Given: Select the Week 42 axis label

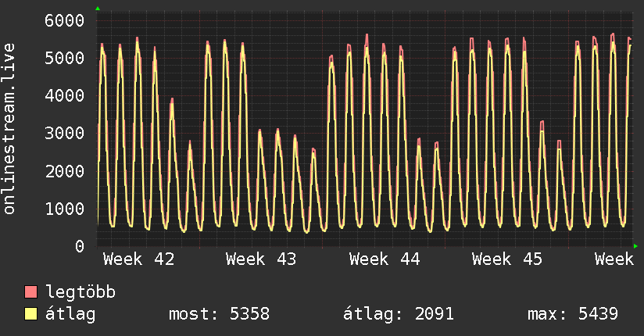Looking at the screenshot, I should [x=138, y=259].
